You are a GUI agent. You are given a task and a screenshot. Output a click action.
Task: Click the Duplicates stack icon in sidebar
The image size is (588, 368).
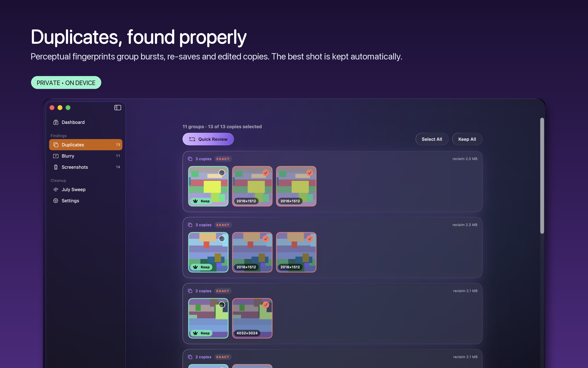pyautogui.click(x=56, y=145)
